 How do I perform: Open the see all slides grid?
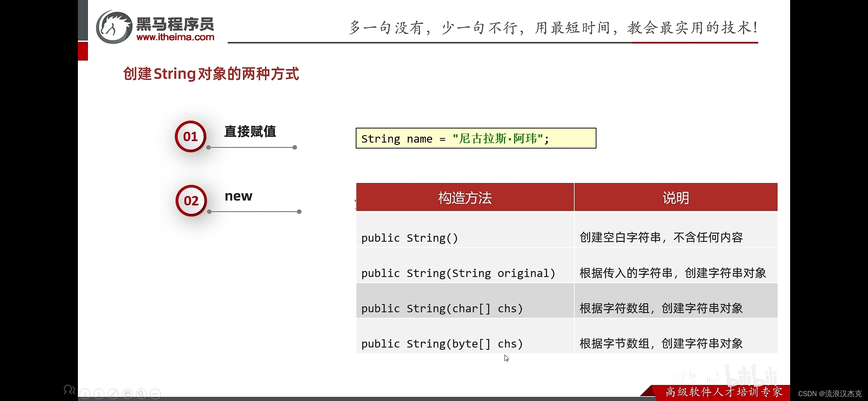point(127,394)
